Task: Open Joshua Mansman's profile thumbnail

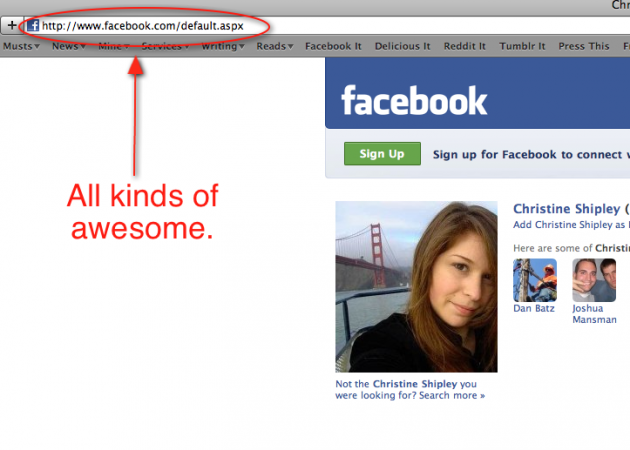Action: (594, 280)
